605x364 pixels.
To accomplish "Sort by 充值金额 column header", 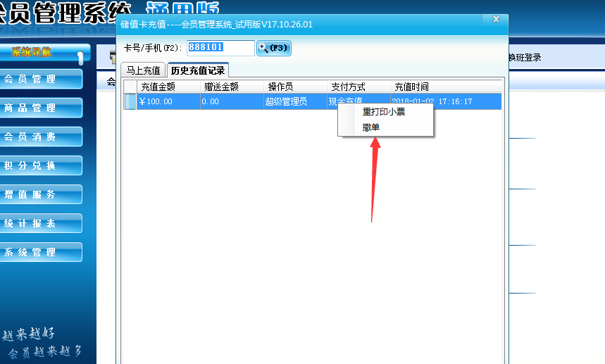I will [x=168, y=87].
